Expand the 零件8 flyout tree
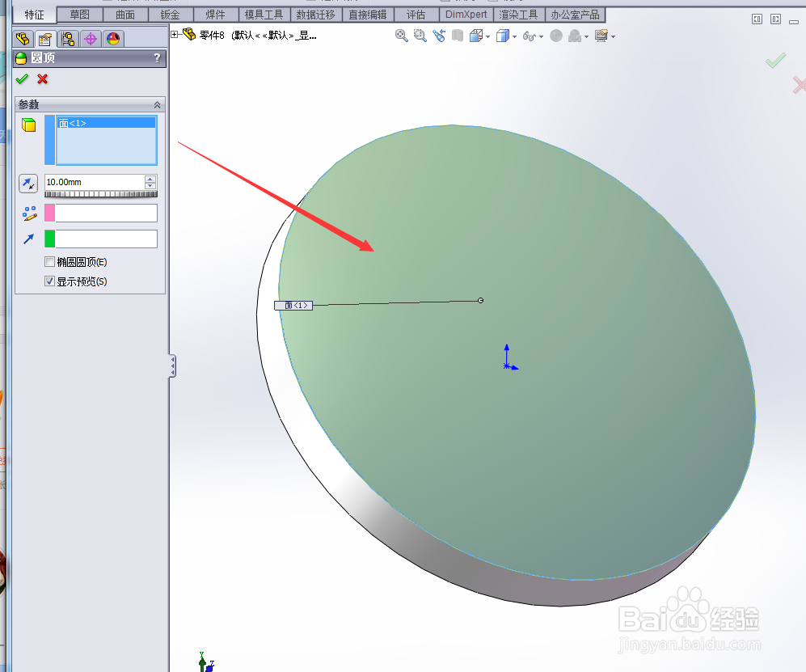 pos(175,35)
